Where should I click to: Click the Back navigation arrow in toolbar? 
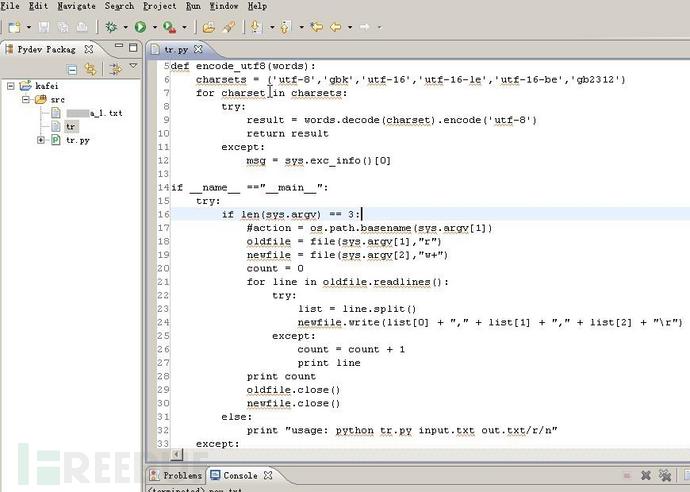(335, 27)
